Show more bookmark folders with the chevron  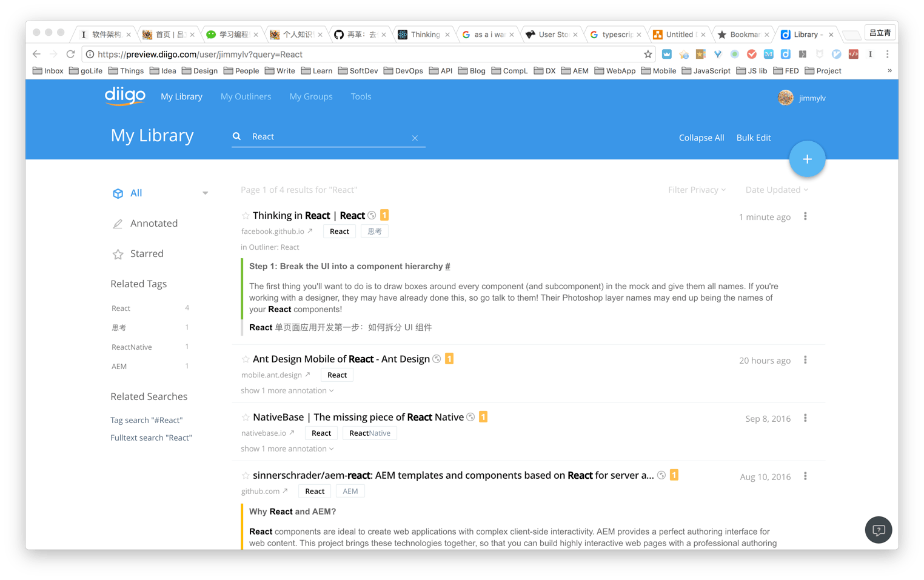(x=889, y=71)
